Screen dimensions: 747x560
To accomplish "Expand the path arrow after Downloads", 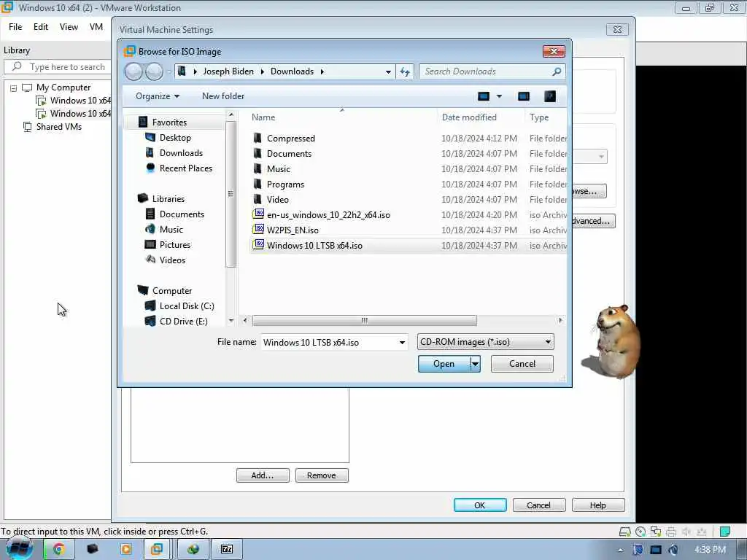I will (322, 71).
